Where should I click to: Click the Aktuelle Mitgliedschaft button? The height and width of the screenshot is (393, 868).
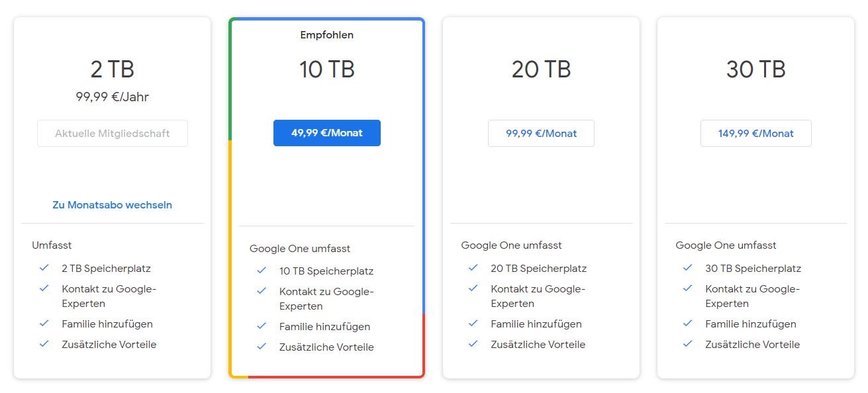tap(113, 134)
